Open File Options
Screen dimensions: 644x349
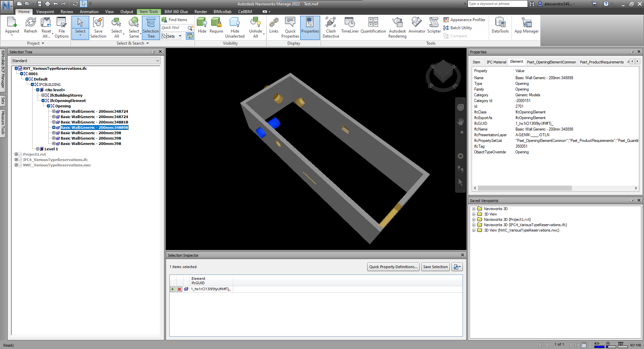(62, 28)
